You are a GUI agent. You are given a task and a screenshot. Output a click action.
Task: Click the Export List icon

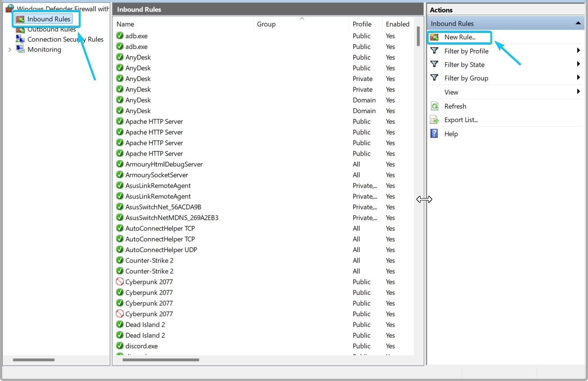tap(434, 120)
